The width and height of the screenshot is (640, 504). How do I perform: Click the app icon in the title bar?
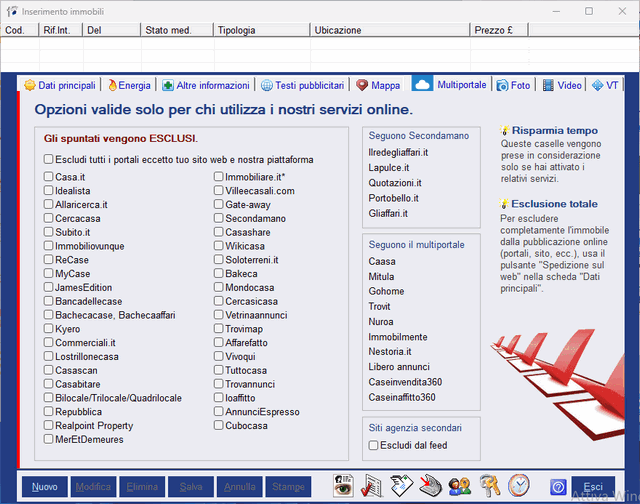pyautogui.click(x=12, y=11)
